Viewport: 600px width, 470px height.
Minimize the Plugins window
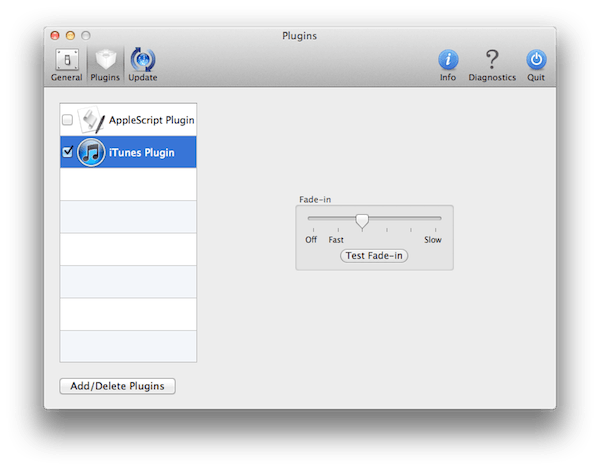(x=70, y=36)
